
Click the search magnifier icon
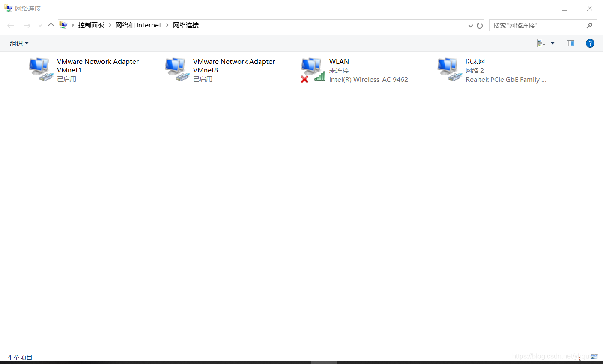pyautogui.click(x=590, y=25)
